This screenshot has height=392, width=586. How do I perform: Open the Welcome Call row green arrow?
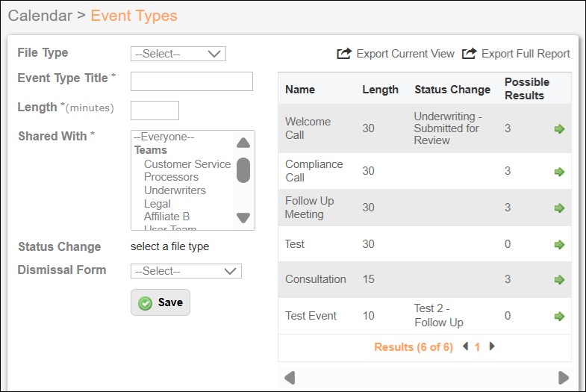tap(559, 129)
